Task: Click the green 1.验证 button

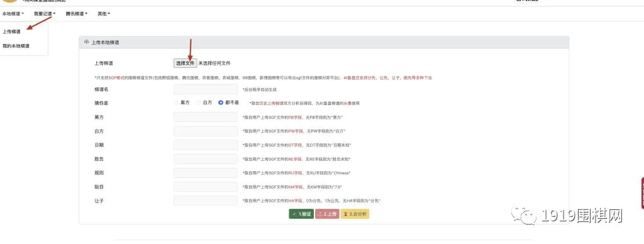Action: pos(301,214)
